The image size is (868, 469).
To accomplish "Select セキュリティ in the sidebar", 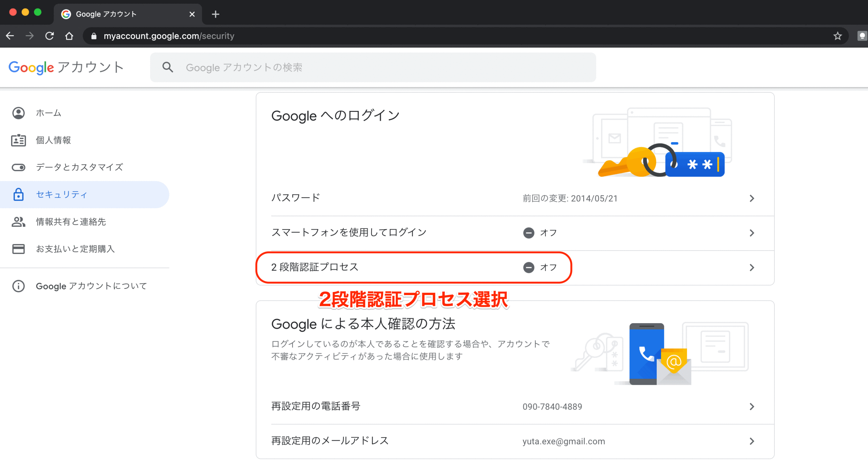I will 85,194.
